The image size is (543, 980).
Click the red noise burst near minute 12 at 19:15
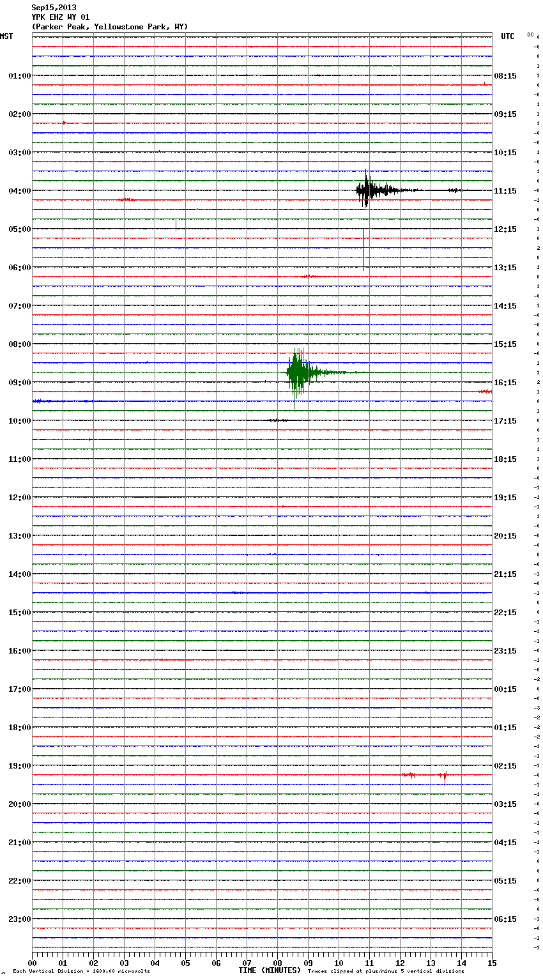pyautogui.click(x=408, y=775)
